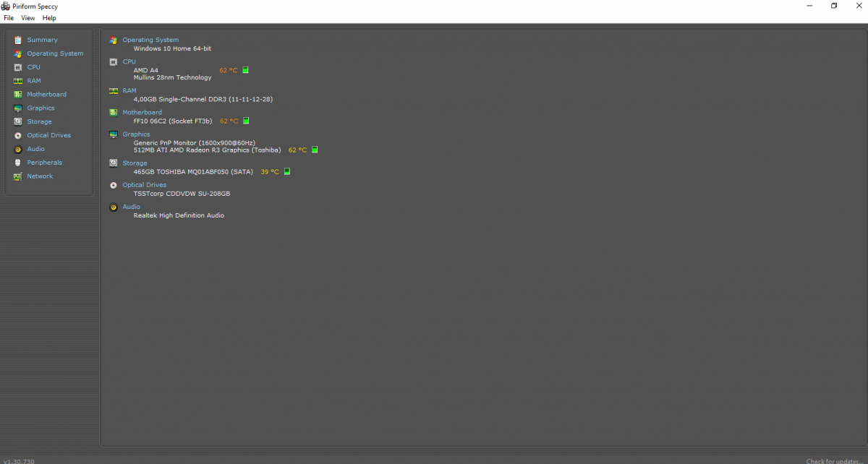Click the green temperature indicator next to Radeon R3
This screenshot has height=464, width=868.
315,150
